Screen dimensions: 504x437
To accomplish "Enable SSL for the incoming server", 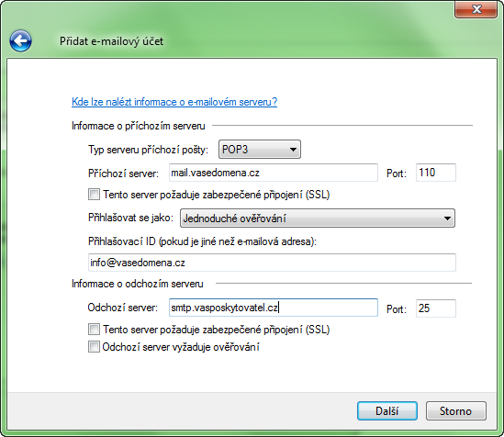I will pyautogui.click(x=94, y=195).
